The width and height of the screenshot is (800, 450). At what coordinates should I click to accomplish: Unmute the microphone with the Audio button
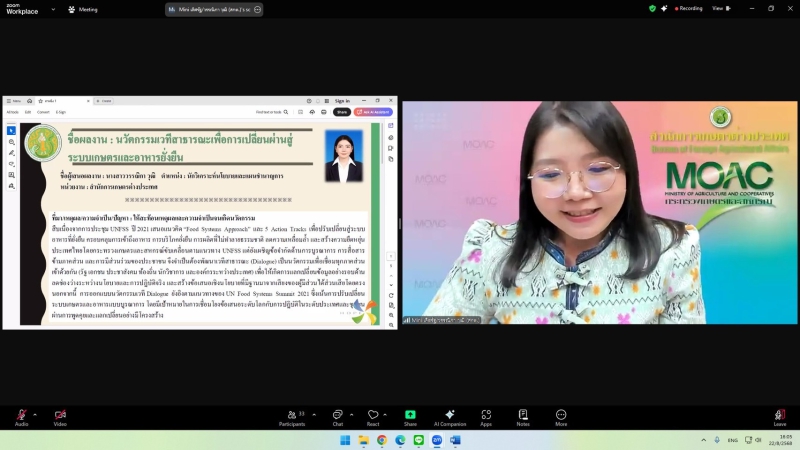pos(21,415)
